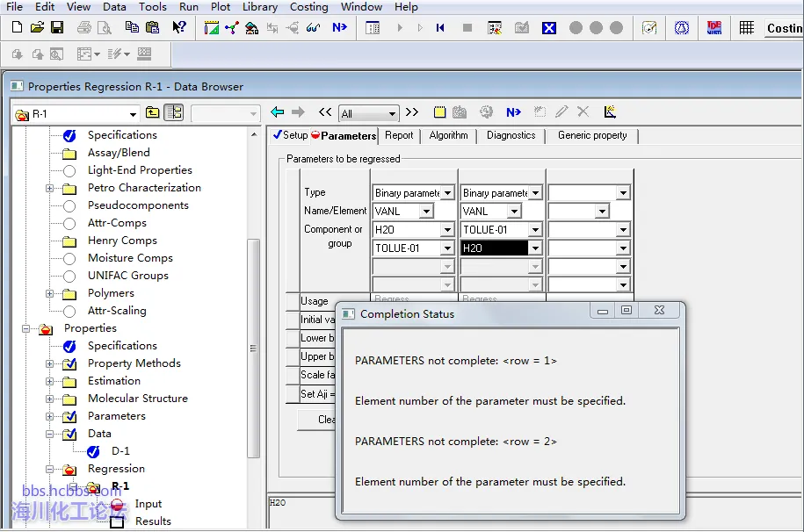Open the highlighted H2O dropdown in the second column
Image resolution: width=804 pixels, height=532 pixels.
535,248
